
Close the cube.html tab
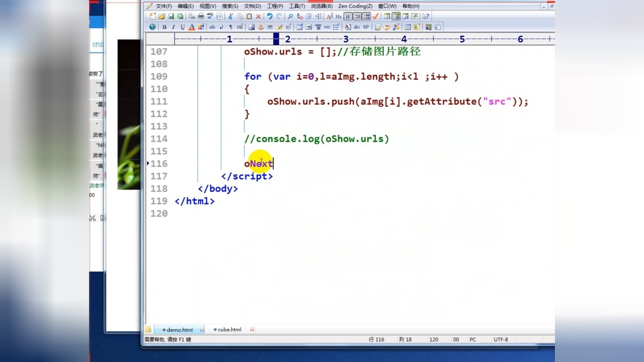[x=252, y=330]
